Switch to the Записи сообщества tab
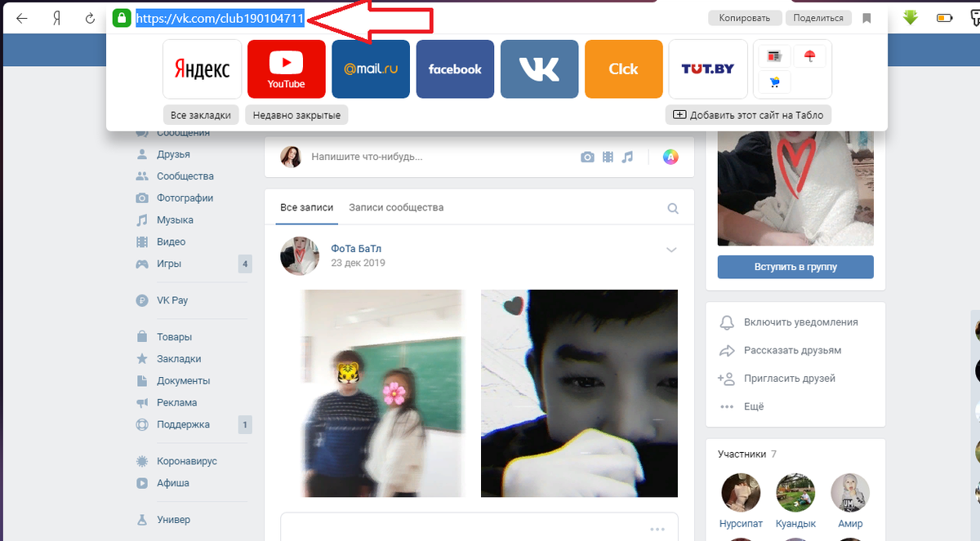The width and height of the screenshot is (980, 541). tap(396, 208)
